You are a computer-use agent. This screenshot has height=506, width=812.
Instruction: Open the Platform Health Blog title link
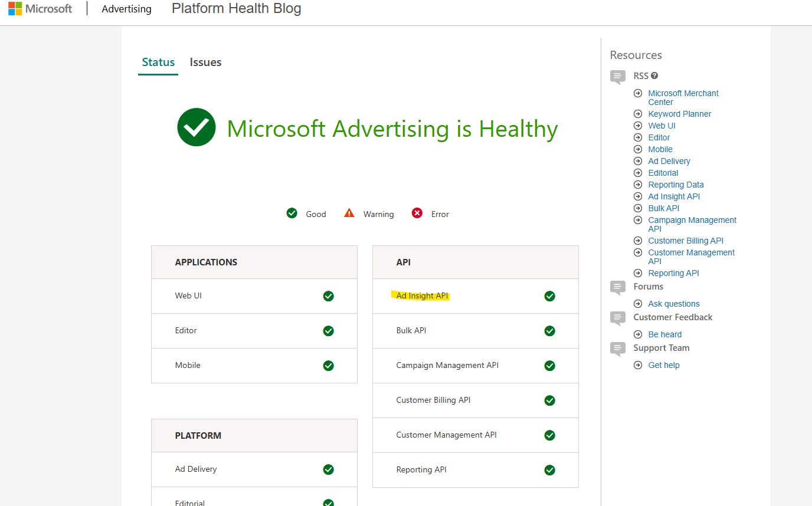click(x=237, y=8)
